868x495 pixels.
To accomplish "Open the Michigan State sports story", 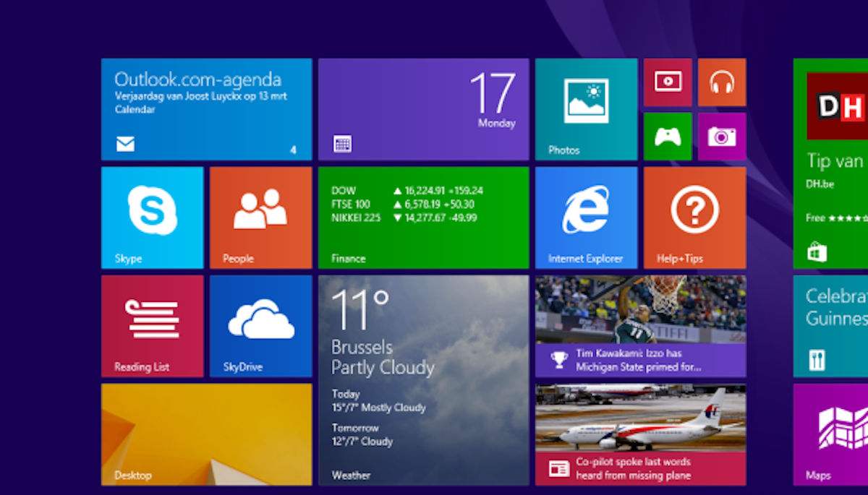I will pyautogui.click(x=640, y=325).
